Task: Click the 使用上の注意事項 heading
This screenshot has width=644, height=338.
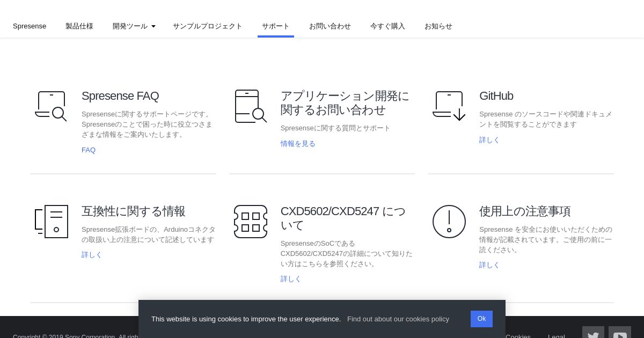Action: pyautogui.click(x=525, y=211)
